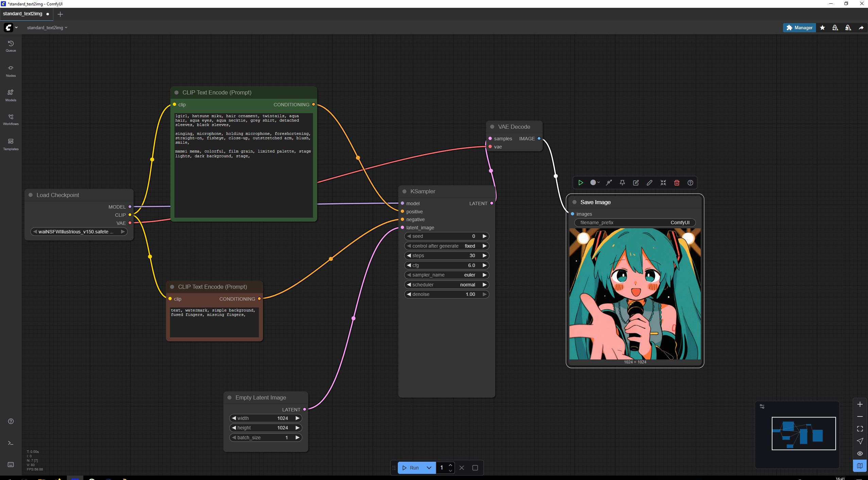Toggle collapse dot on Save Image node
The image size is (868, 480).
pyautogui.click(x=575, y=202)
